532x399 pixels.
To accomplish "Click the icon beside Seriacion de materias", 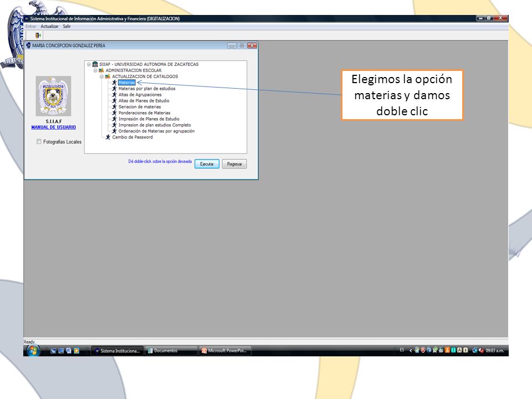I will tap(114, 107).
